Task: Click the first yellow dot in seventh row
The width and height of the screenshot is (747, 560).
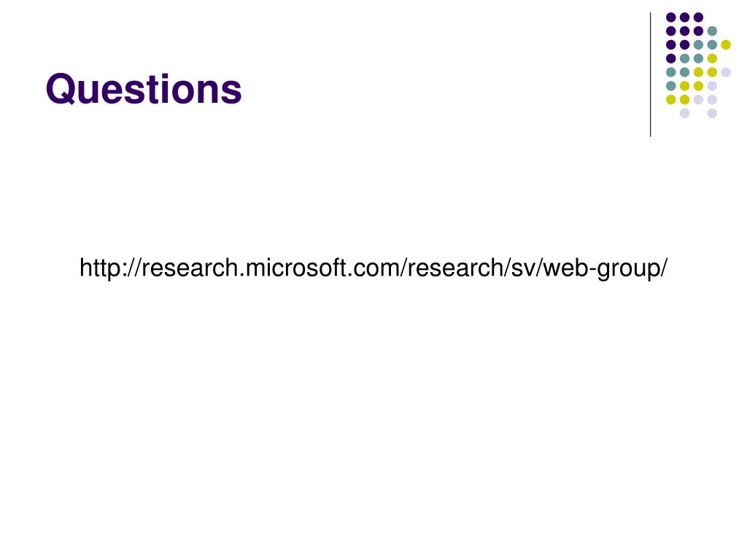Action: click(671, 99)
